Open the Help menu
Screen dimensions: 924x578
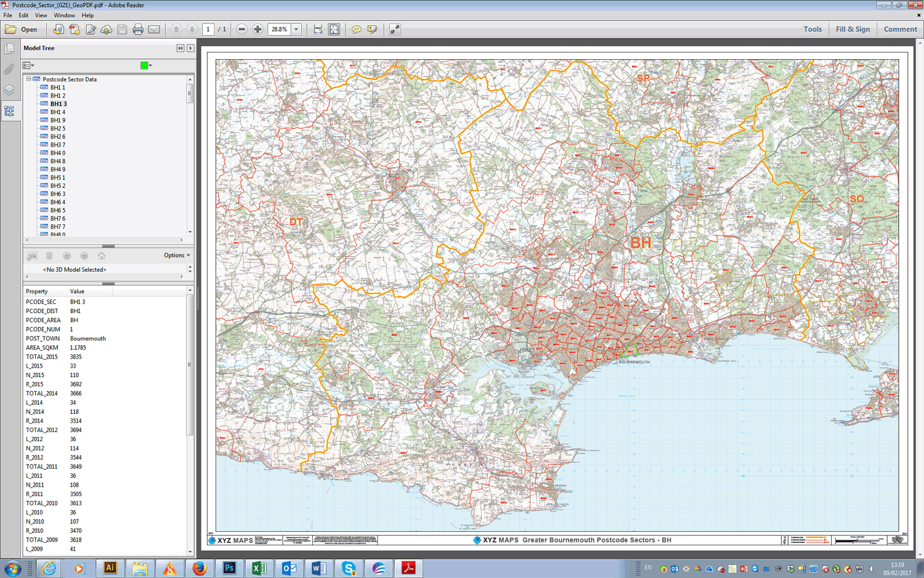(x=88, y=15)
